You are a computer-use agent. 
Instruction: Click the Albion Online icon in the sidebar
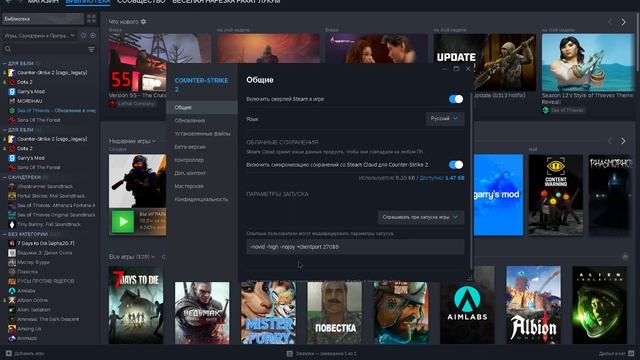click(x=12, y=300)
